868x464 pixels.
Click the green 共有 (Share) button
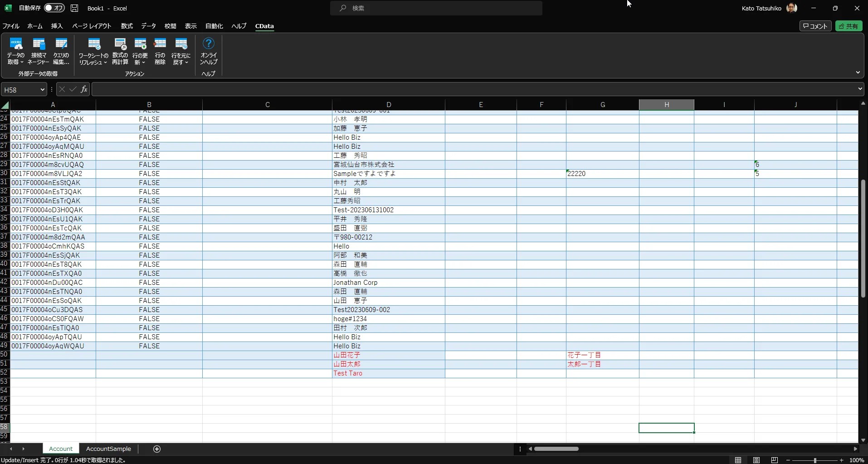point(848,26)
